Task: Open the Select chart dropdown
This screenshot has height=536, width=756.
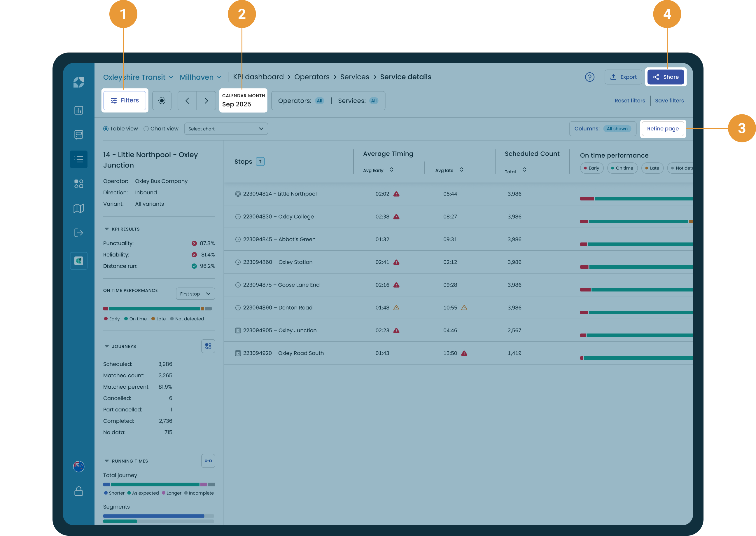Action: tap(226, 129)
